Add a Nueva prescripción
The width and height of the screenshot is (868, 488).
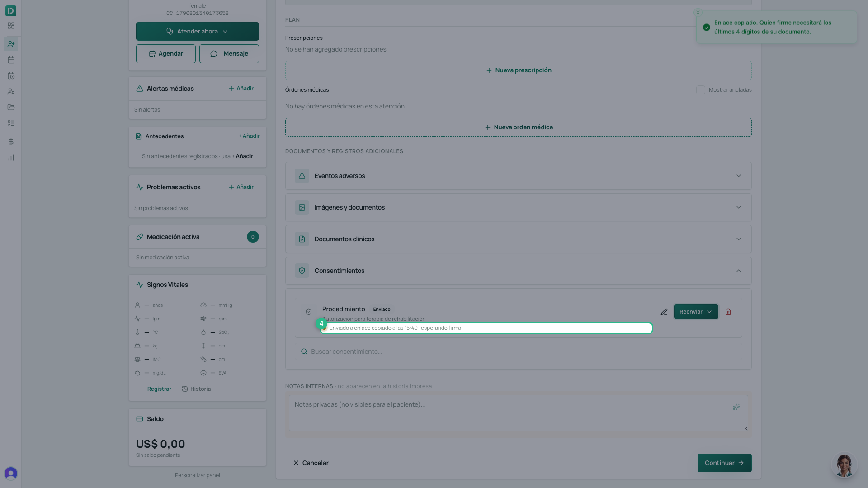519,70
